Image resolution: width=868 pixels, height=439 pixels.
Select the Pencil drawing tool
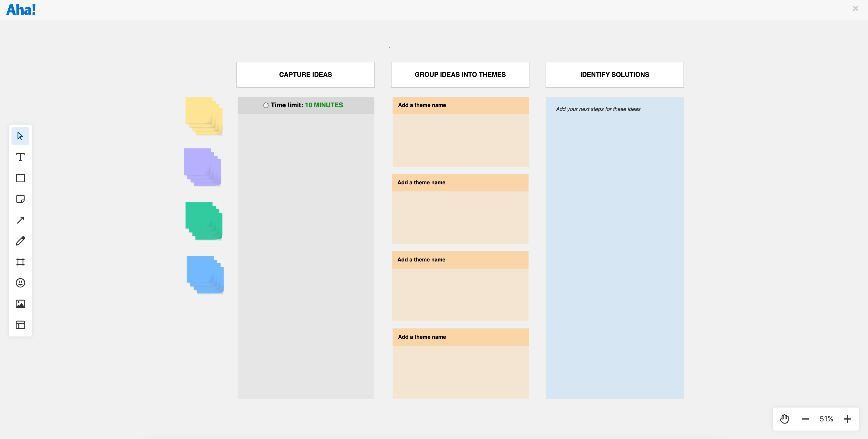point(20,241)
